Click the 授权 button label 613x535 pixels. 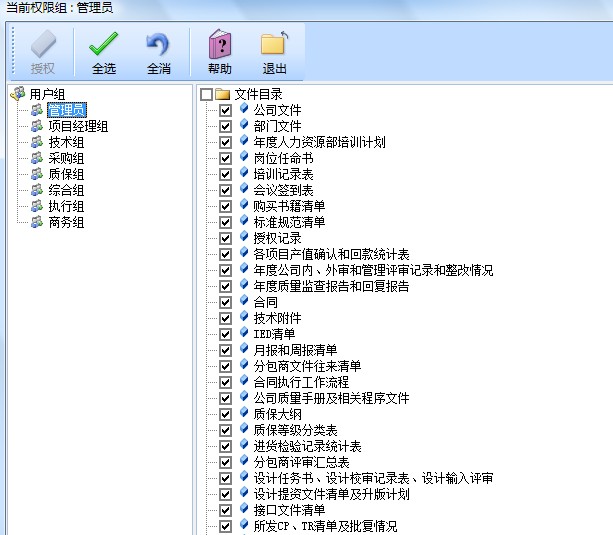pos(43,69)
